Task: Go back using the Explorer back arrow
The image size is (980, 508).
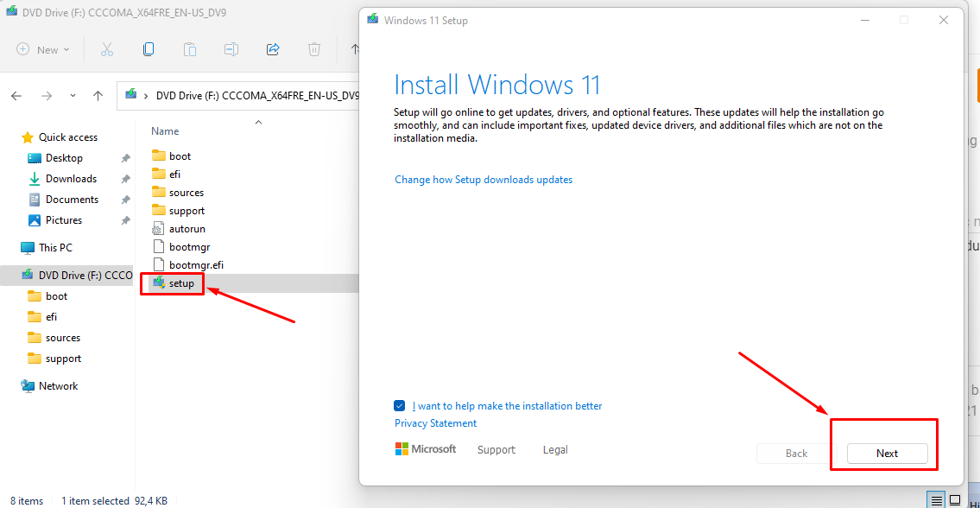Action: tap(17, 96)
